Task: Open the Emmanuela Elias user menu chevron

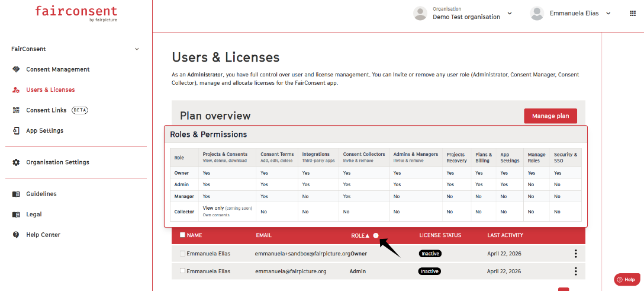Action: tap(608, 13)
